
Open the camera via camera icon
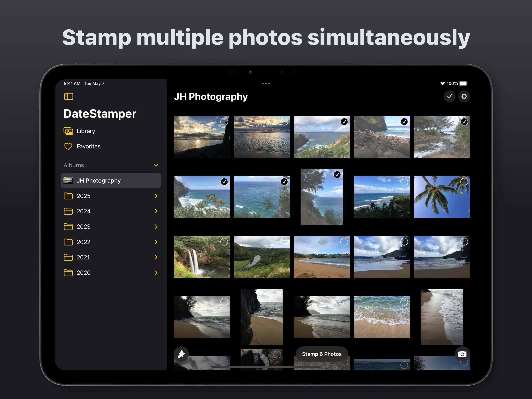pos(462,354)
